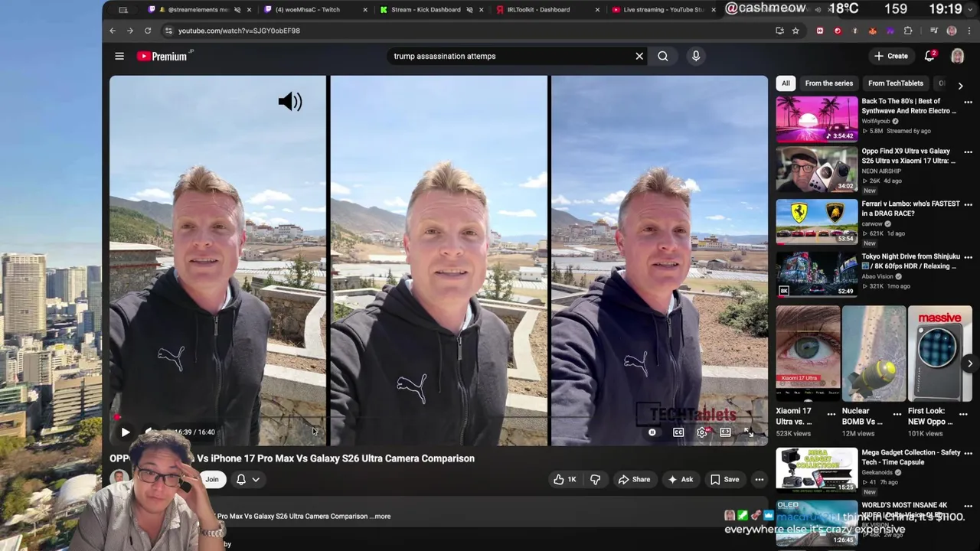The height and width of the screenshot is (551, 980).
Task: Toggle closed captions CC
Action: tap(678, 432)
